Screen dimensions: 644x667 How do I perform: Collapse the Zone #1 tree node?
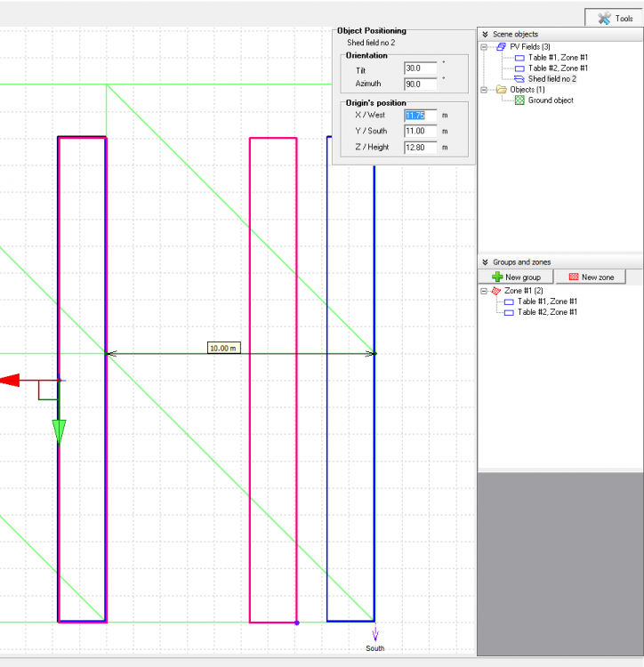point(484,291)
